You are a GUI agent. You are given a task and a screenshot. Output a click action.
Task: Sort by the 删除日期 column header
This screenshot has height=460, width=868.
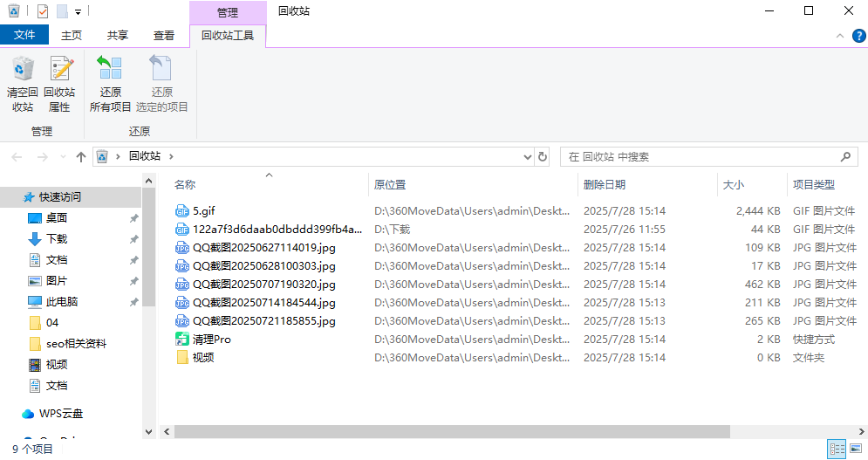[x=604, y=185]
